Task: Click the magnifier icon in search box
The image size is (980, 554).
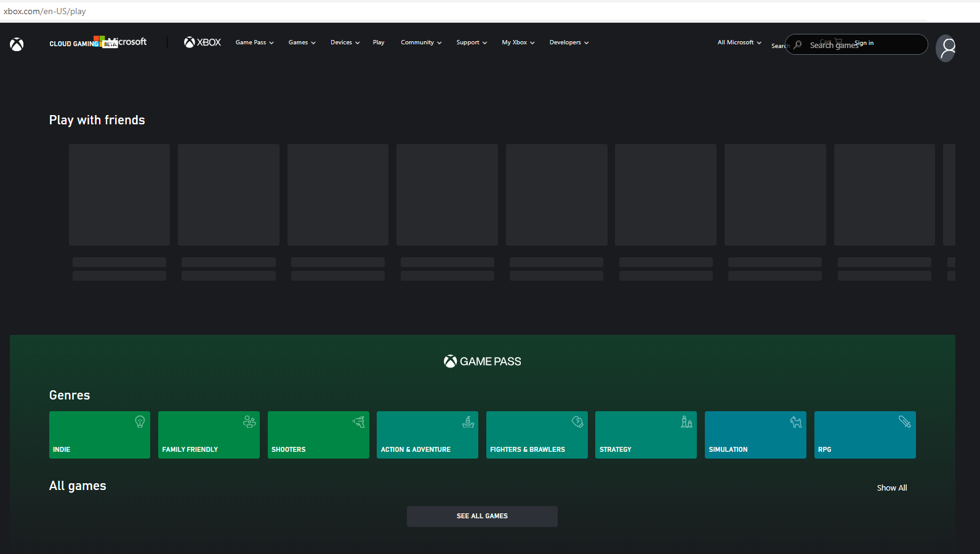Action: (798, 45)
